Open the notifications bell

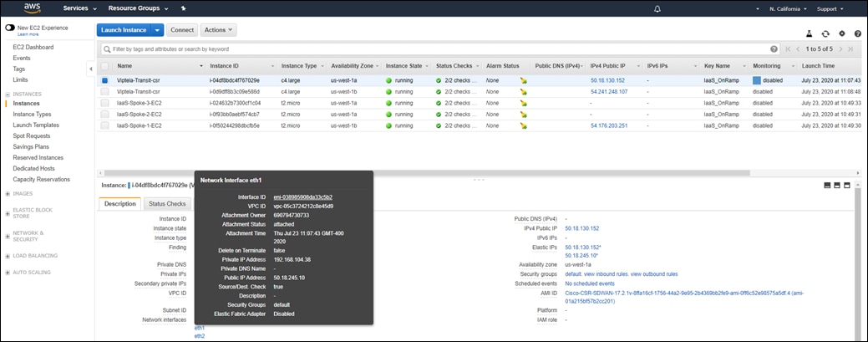point(657,9)
